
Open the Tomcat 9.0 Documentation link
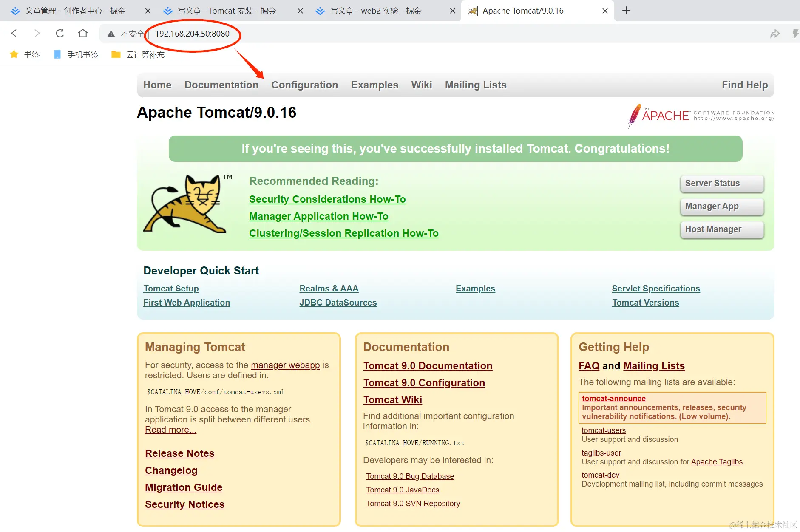pos(428,366)
